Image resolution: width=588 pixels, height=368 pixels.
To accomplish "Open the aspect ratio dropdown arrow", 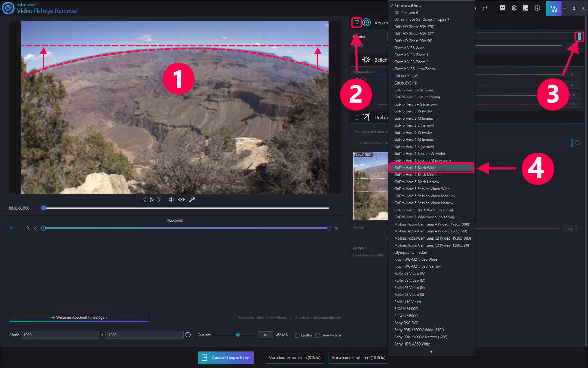I will (x=572, y=143).
